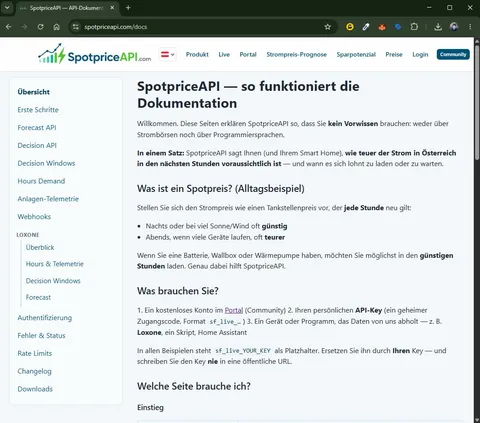Open the country flag language dropdown
The width and height of the screenshot is (480, 423).
[168, 54]
